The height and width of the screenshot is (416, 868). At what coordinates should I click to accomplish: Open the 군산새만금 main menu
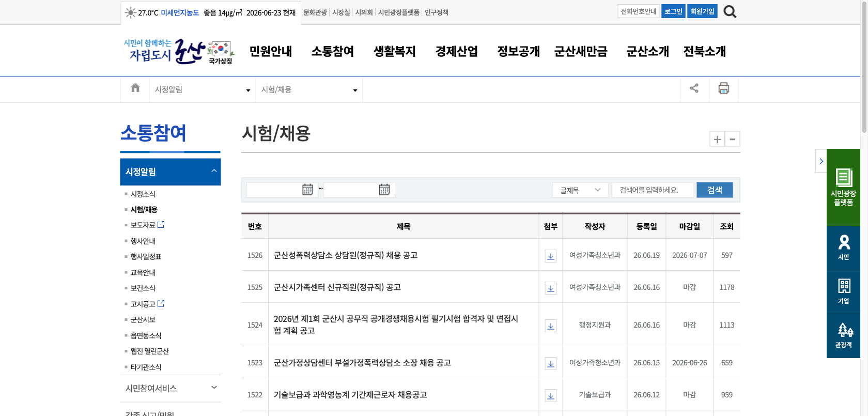click(581, 51)
